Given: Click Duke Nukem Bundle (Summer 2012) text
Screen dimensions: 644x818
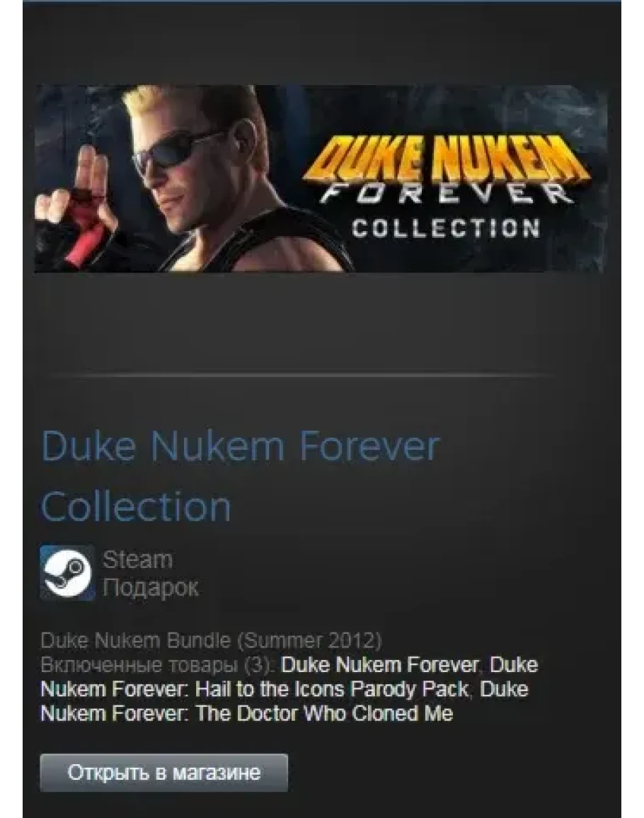Looking at the screenshot, I should pyautogui.click(x=211, y=640).
